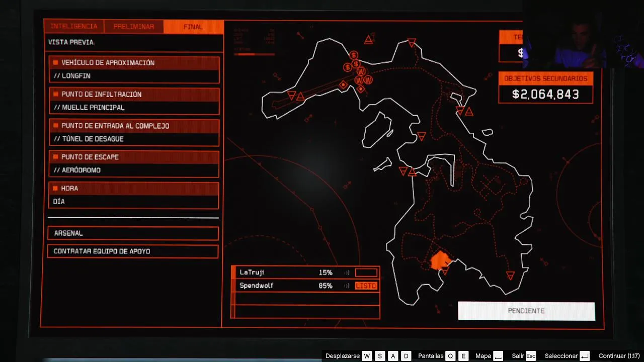Click down-triangle marker below compound
644x362 pixels.
click(445, 271)
